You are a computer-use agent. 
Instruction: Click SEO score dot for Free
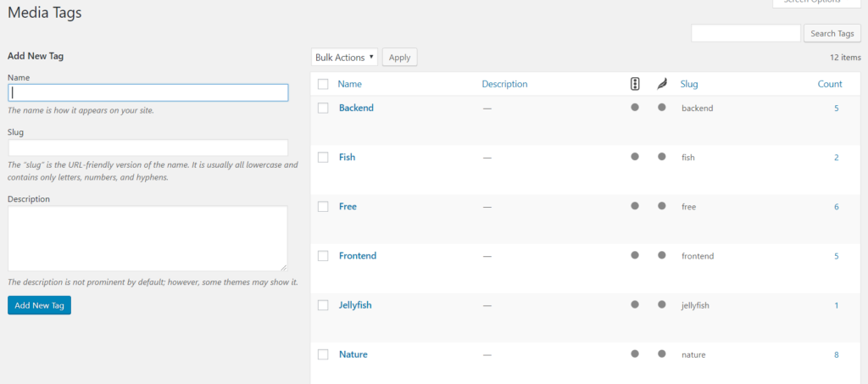[x=635, y=206]
